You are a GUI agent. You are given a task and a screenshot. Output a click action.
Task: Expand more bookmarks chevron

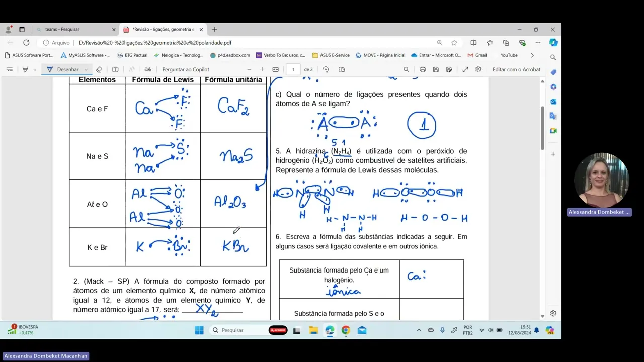click(532, 55)
